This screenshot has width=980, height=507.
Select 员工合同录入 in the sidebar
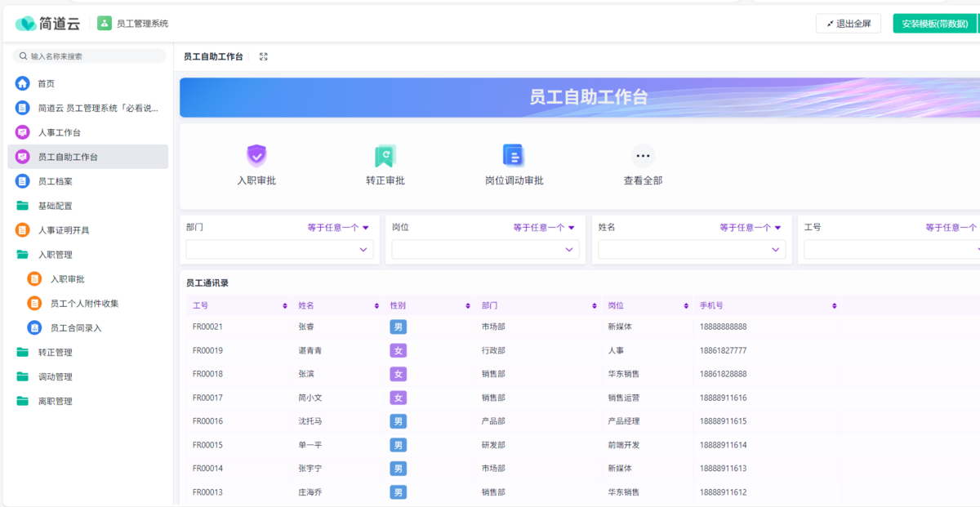[x=75, y=328]
